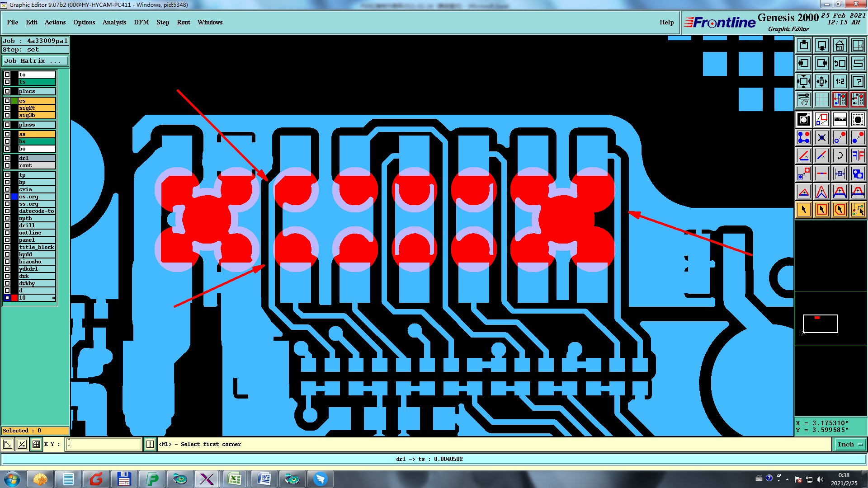Click the Help menu button
Viewport: 868px width, 488px height.
pyautogui.click(x=666, y=22)
